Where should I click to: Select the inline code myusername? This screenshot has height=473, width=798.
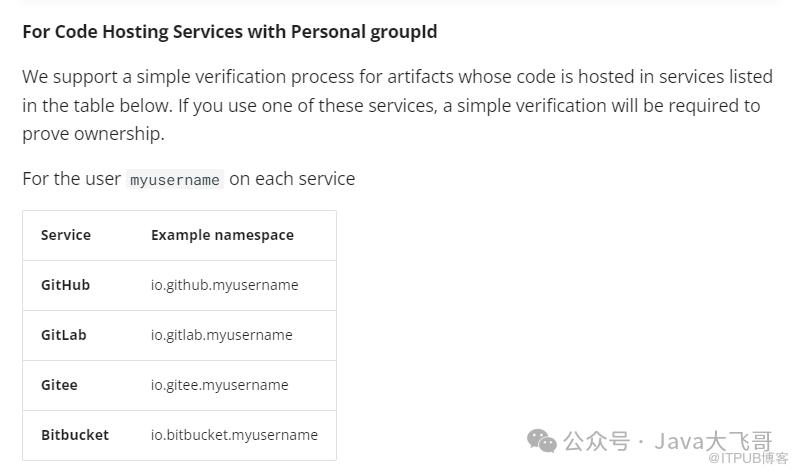175,180
